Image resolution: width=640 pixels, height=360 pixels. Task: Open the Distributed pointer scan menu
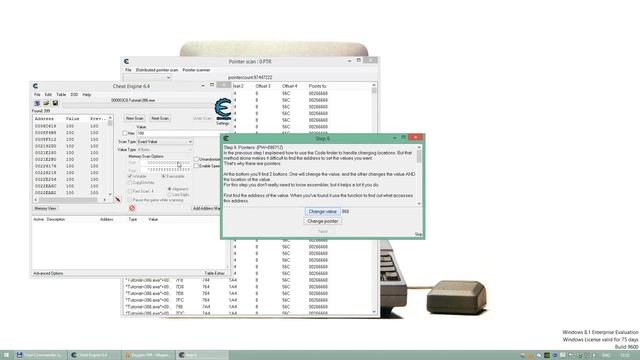[x=157, y=70]
